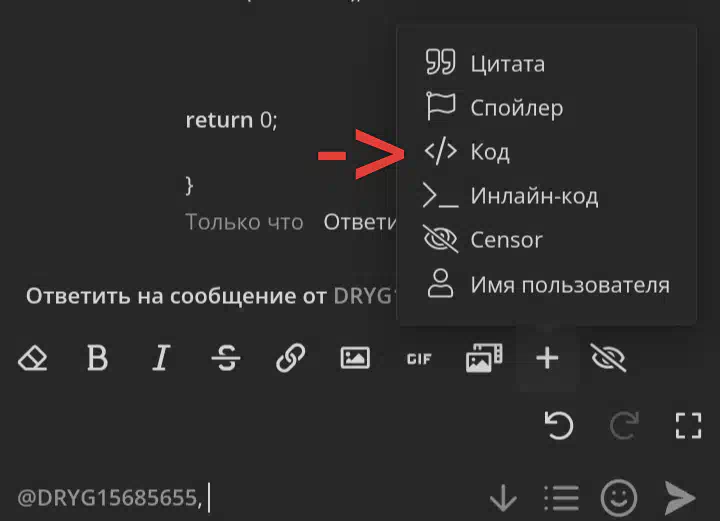Collapse the plus insert menu
The image size is (720, 521).
click(547, 358)
